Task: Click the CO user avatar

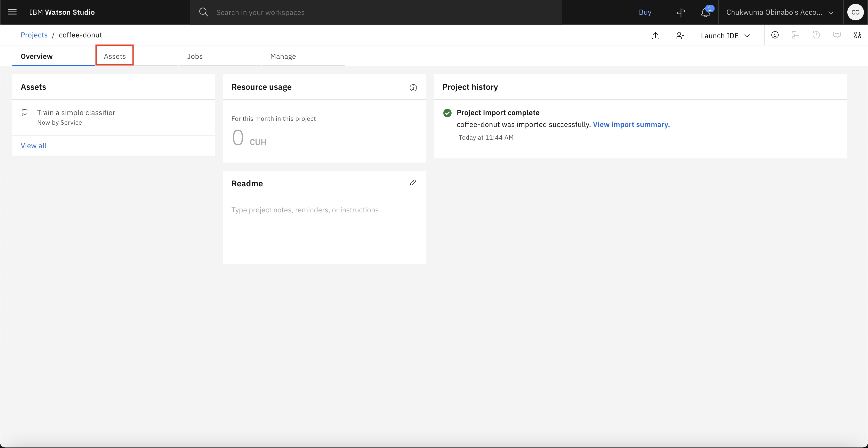Action: point(855,12)
